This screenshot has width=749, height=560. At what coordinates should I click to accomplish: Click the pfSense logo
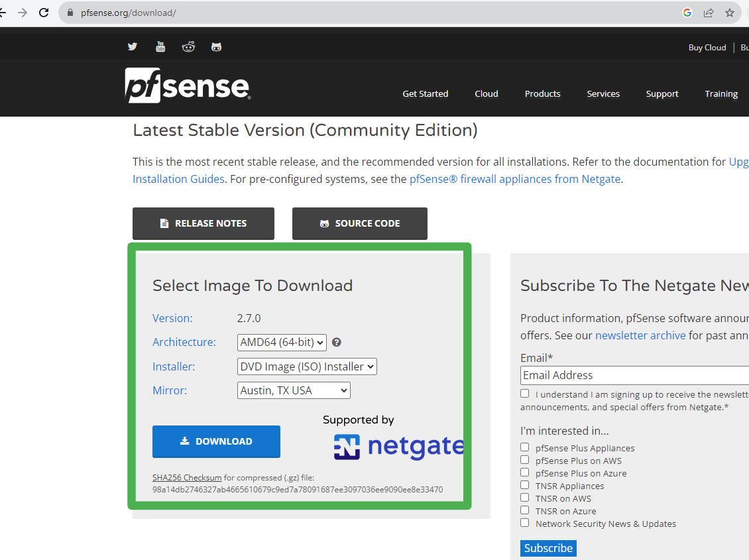(188, 85)
